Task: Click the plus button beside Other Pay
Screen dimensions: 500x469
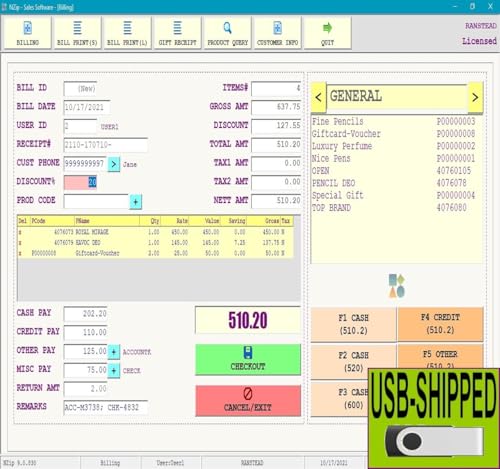Action: coord(114,352)
